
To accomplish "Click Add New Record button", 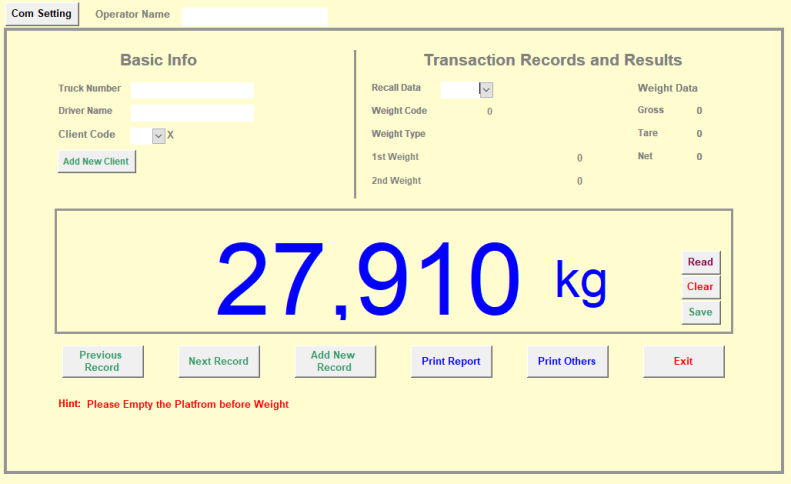I will tap(333, 361).
